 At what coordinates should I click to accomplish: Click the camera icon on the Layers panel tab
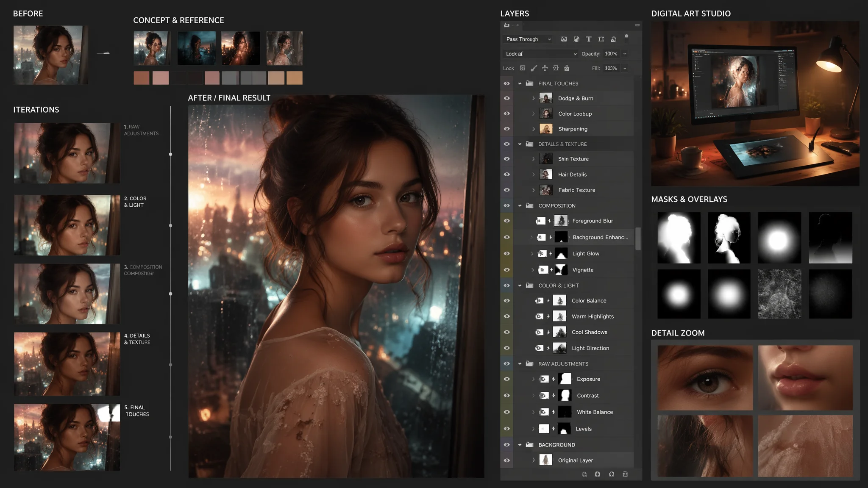click(506, 25)
